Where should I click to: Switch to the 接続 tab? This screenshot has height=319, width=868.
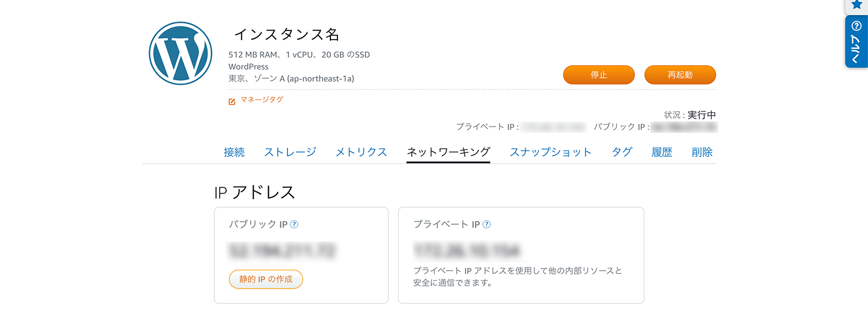point(234,152)
